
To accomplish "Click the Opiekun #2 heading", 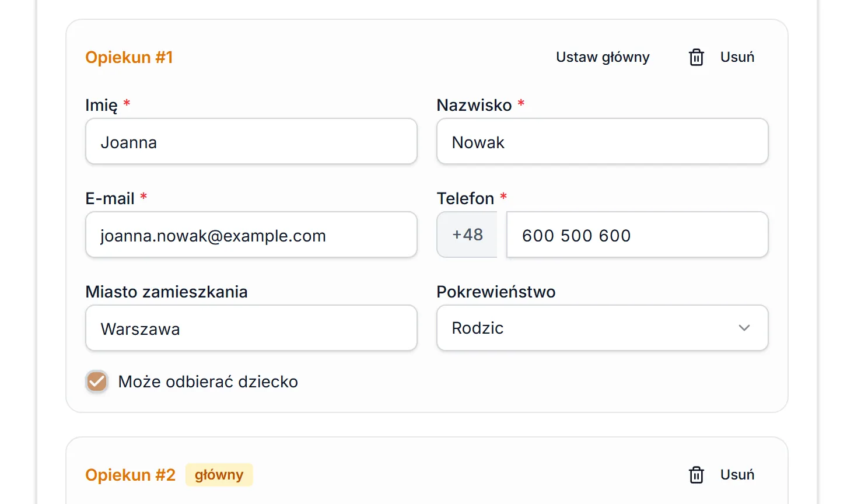I will 130,475.
